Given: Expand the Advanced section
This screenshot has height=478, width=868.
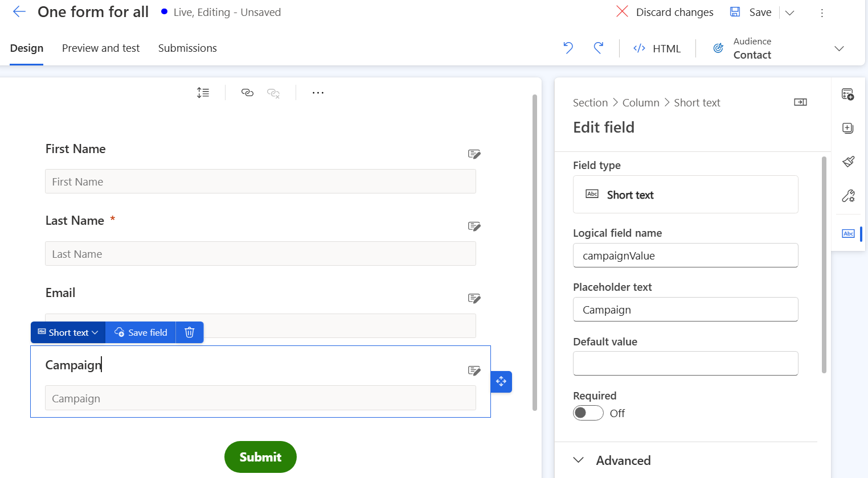Looking at the screenshot, I should [611, 460].
